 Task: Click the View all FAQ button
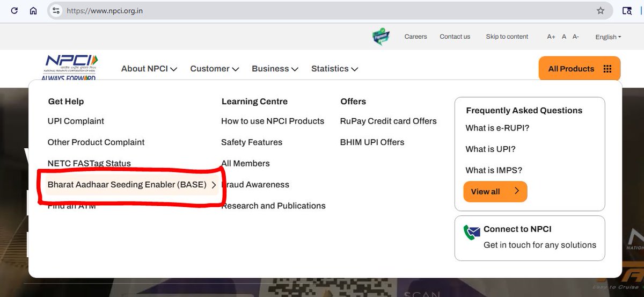pos(495,192)
